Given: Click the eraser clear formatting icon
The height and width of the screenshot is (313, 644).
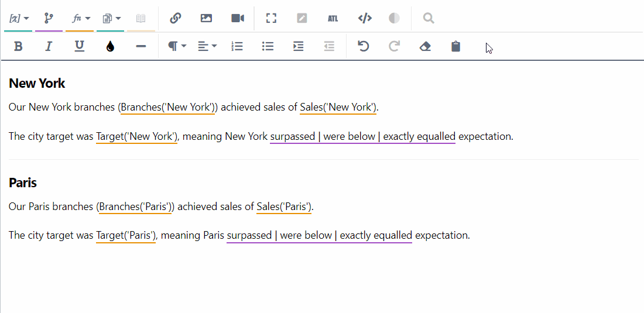Looking at the screenshot, I should pos(425,46).
